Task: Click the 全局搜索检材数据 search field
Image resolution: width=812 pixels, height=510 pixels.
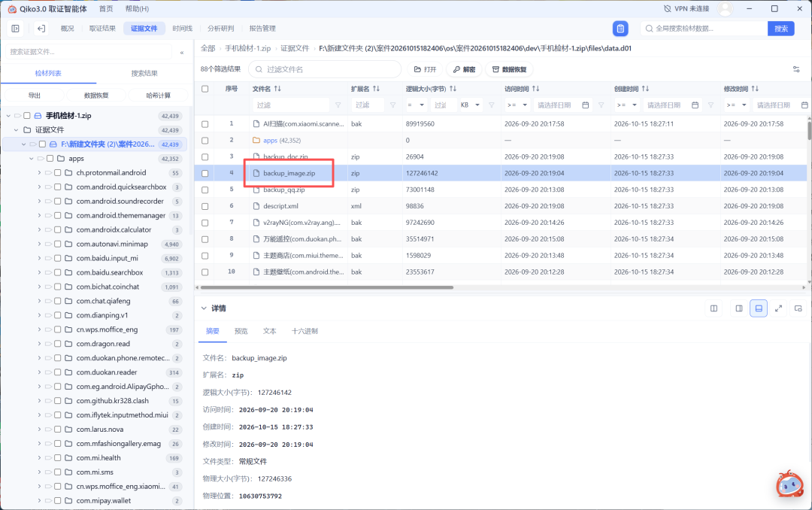Action: point(703,29)
